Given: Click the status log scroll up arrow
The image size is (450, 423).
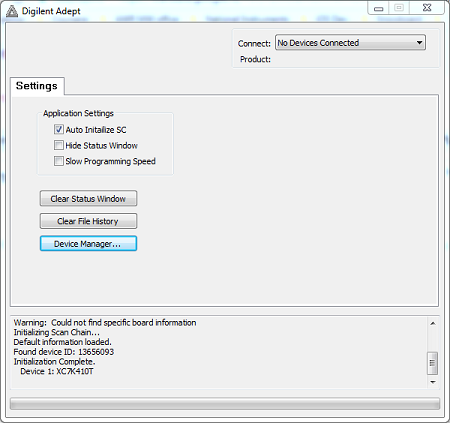Looking at the screenshot, I should click(433, 323).
